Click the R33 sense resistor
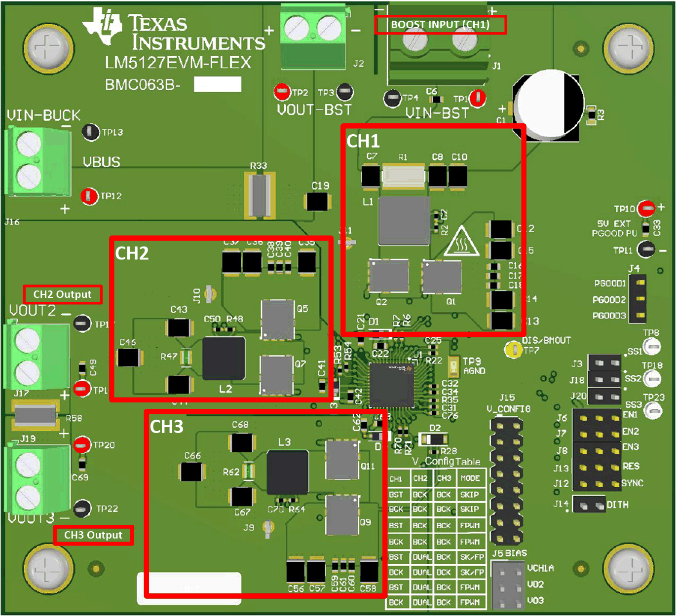The image size is (676, 616). click(260, 196)
